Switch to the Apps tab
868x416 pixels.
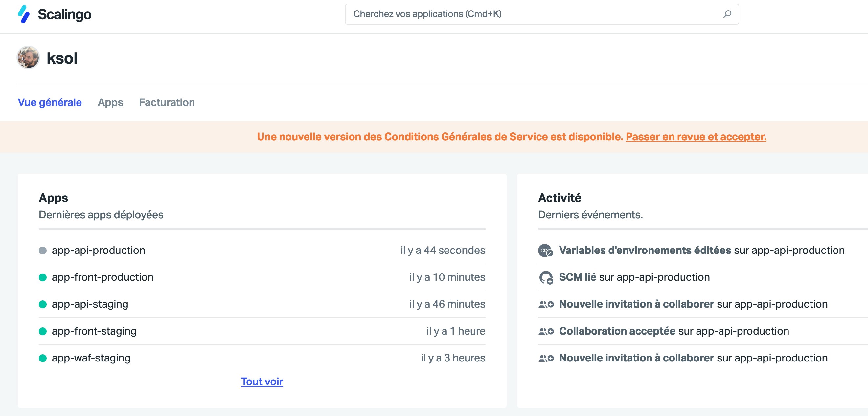(x=110, y=102)
